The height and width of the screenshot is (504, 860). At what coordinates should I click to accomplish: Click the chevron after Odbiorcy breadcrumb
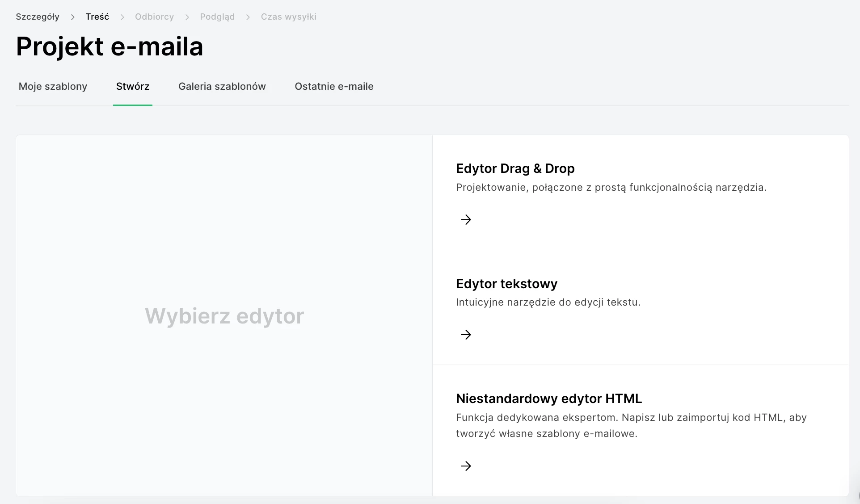click(x=187, y=17)
